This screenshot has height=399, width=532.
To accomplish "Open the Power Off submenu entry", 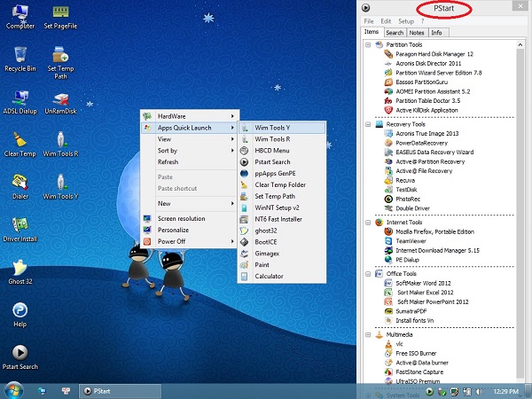I will click(190, 241).
